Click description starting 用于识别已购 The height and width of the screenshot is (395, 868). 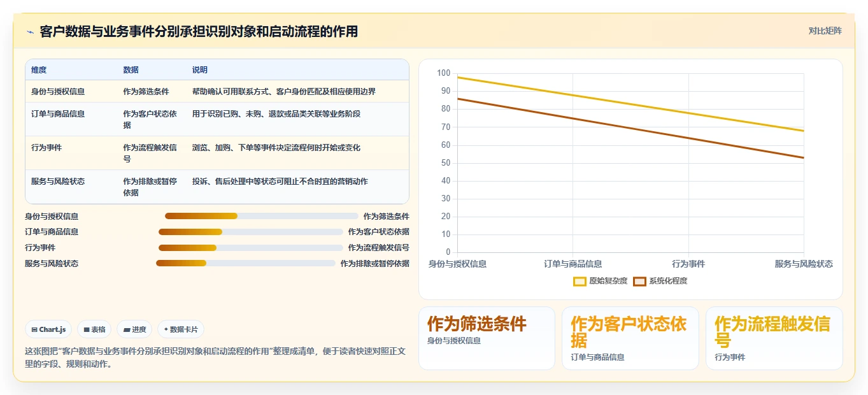276,114
